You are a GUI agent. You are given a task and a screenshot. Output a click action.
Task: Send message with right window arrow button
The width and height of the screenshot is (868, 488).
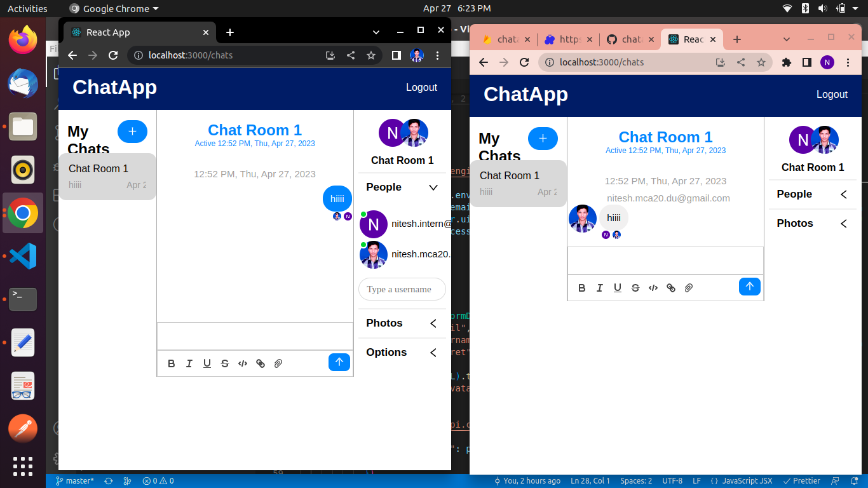[750, 287]
